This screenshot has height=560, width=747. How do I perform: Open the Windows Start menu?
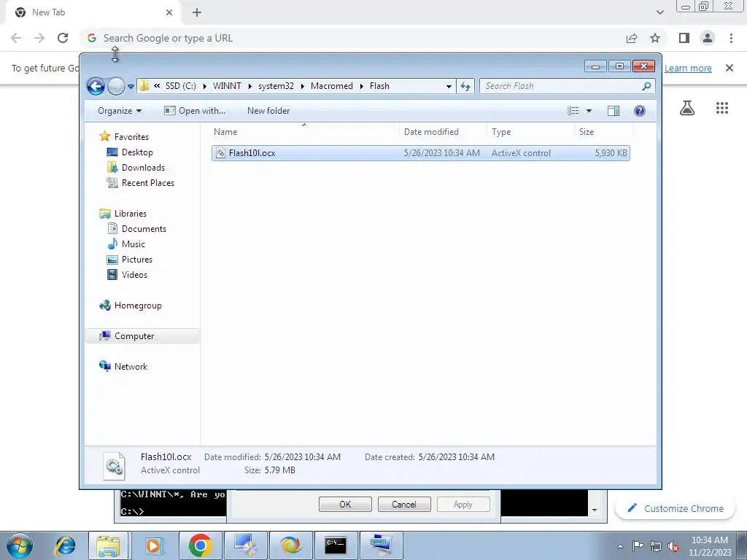(x=20, y=545)
